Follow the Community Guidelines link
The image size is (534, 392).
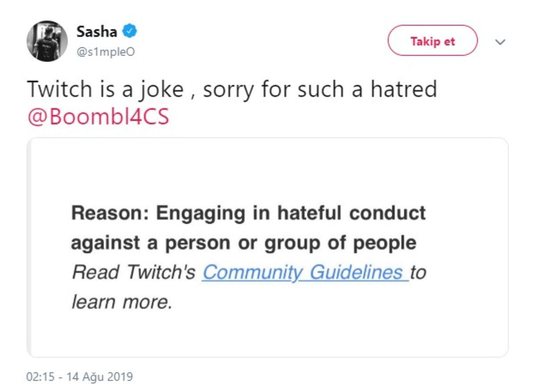click(x=305, y=272)
